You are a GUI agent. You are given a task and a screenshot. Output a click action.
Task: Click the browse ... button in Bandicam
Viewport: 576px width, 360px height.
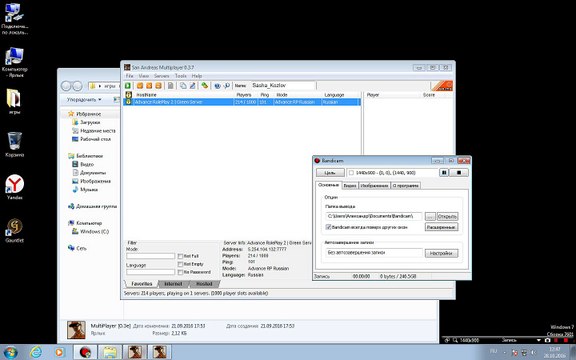(430, 216)
